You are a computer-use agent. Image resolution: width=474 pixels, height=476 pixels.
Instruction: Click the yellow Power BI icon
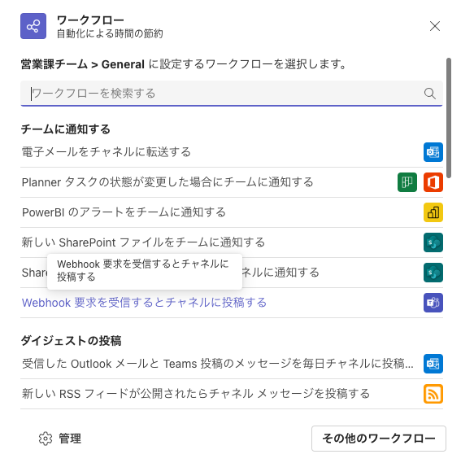point(433,212)
